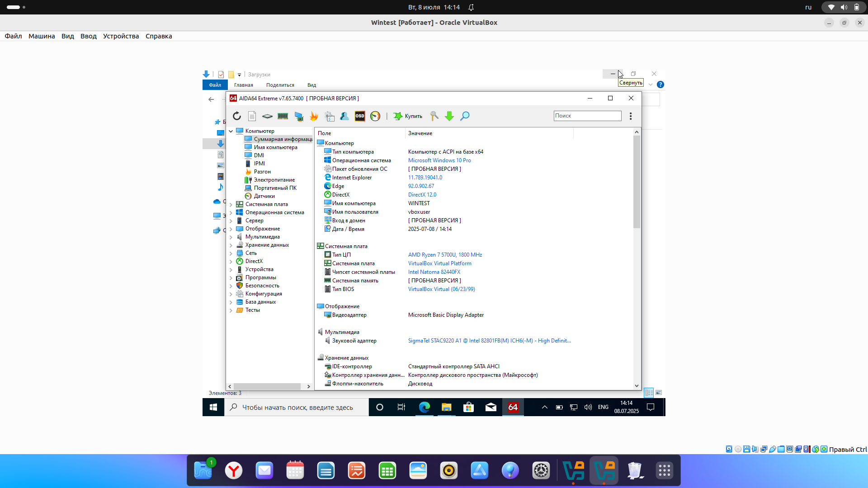Launch the flame stability test icon
The width and height of the screenshot is (868, 488).
[314, 116]
